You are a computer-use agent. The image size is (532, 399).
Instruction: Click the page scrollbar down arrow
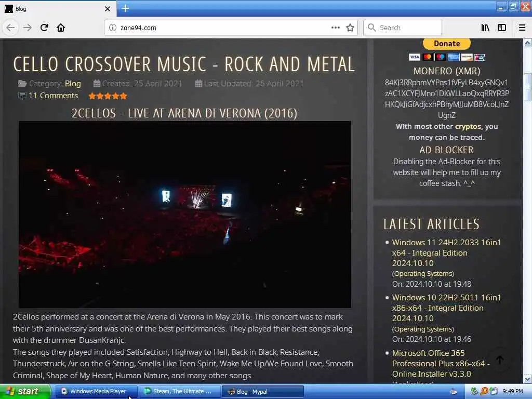pos(528,378)
